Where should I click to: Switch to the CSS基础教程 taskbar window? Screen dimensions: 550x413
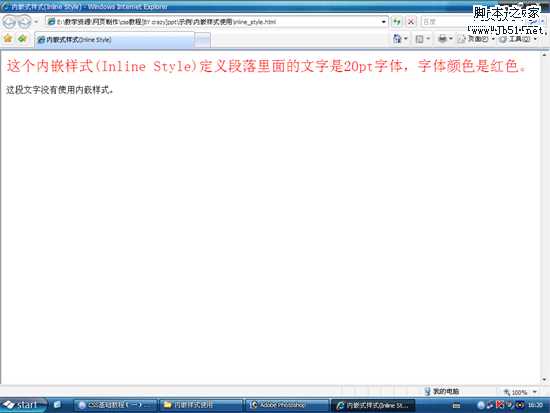(x=115, y=405)
